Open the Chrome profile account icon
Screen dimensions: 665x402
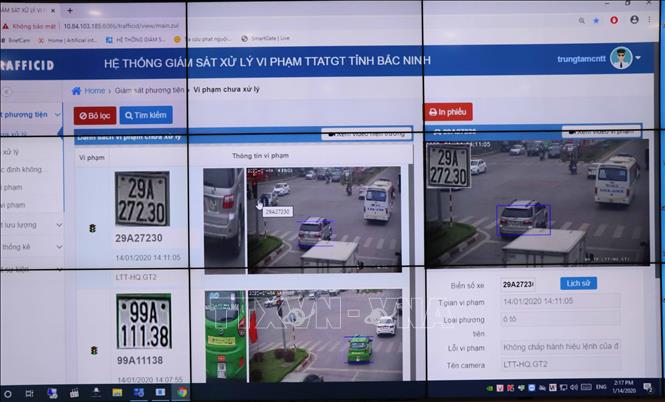coord(634,20)
